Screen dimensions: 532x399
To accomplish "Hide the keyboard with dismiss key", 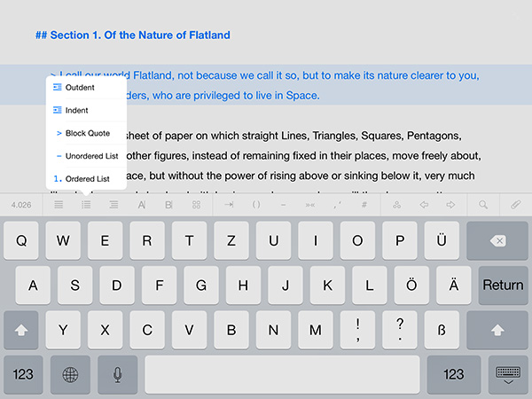I will (x=508, y=374).
